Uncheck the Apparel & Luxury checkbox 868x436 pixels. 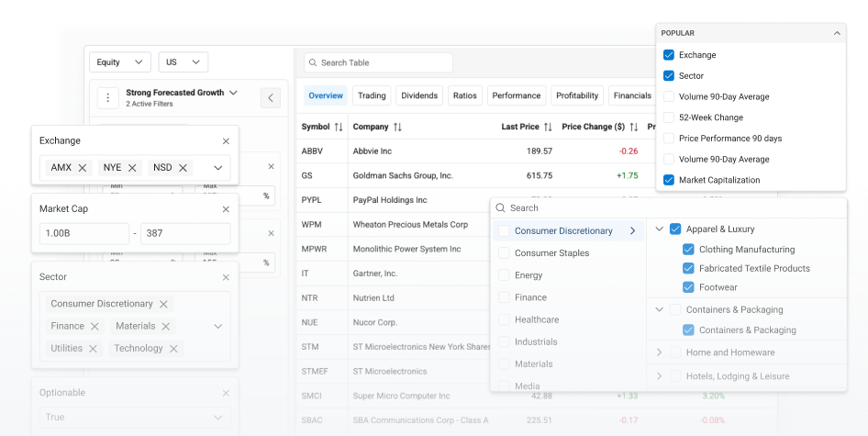coord(675,229)
